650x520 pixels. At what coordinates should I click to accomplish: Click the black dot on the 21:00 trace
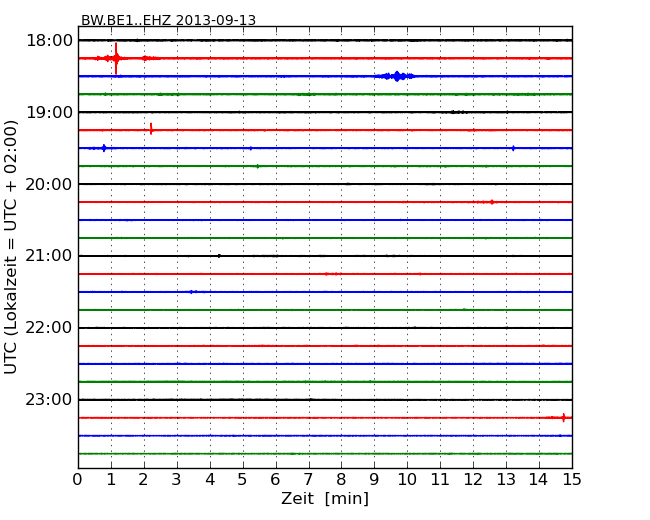[x=219, y=256]
